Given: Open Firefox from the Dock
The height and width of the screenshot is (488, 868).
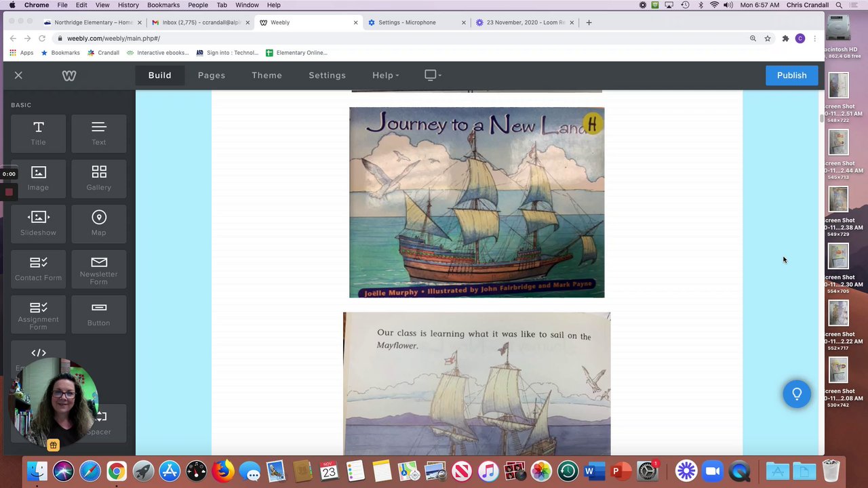Looking at the screenshot, I should (x=222, y=470).
